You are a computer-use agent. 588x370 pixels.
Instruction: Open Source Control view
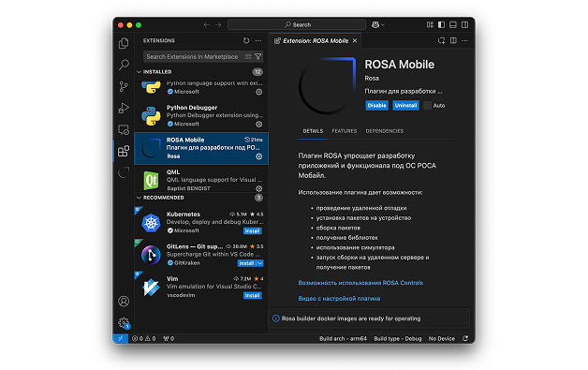(x=124, y=86)
